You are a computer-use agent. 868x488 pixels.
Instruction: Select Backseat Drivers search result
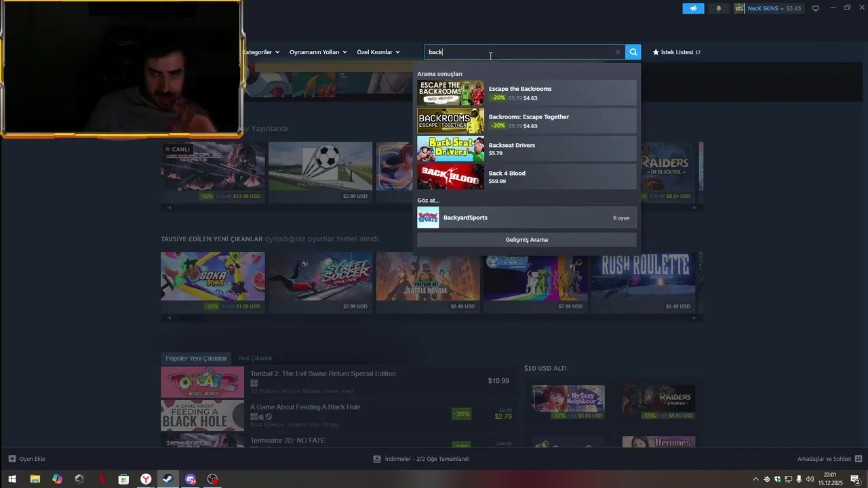point(527,149)
